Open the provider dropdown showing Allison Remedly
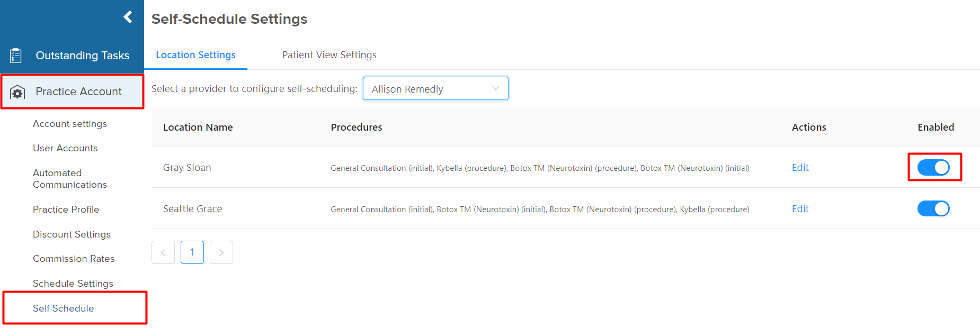 (435, 88)
